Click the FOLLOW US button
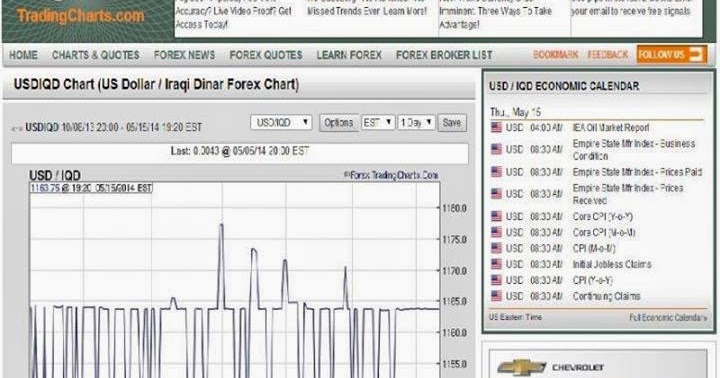The height and width of the screenshot is (378, 720). tap(671, 55)
